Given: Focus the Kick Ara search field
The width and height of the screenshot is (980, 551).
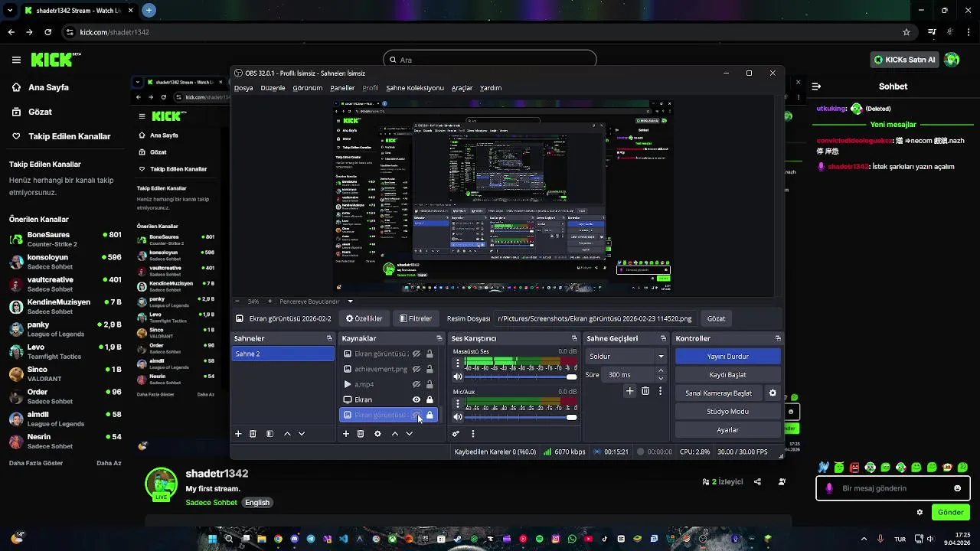Looking at the screenshot, I should (490, 60).
